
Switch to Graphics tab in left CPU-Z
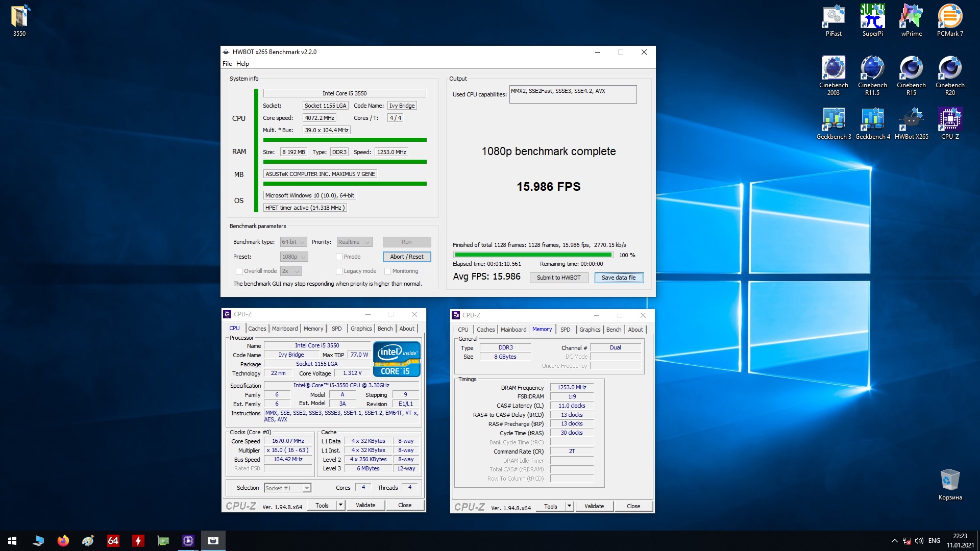coord(361,329)
